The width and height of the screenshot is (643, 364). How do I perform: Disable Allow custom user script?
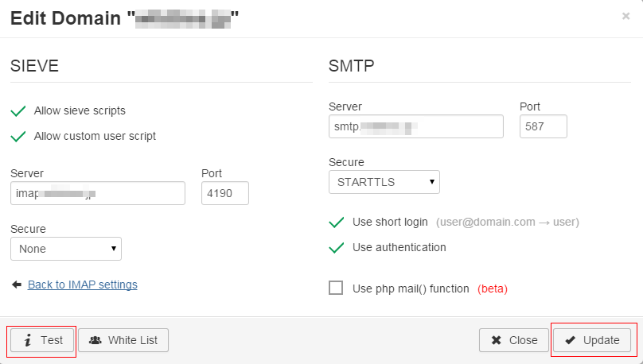click(x=18, y=136)
